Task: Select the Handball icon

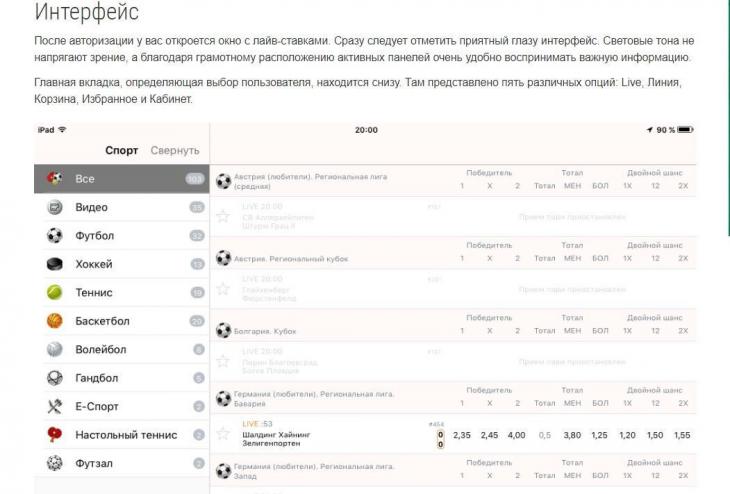Action: coord(54,378)
